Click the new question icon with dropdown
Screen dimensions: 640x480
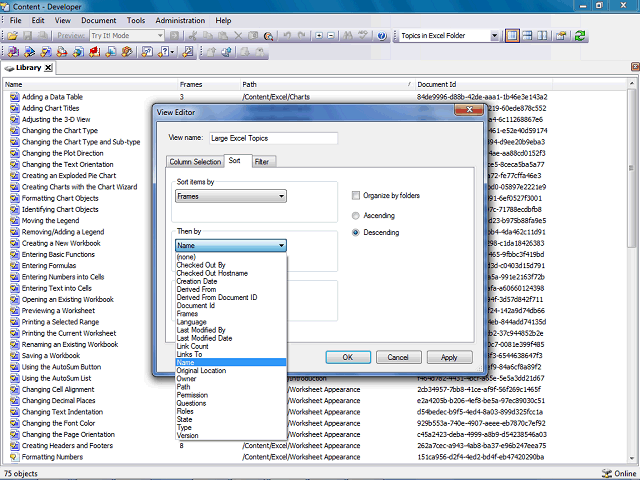pyautogui.click(x=163, y=52)
